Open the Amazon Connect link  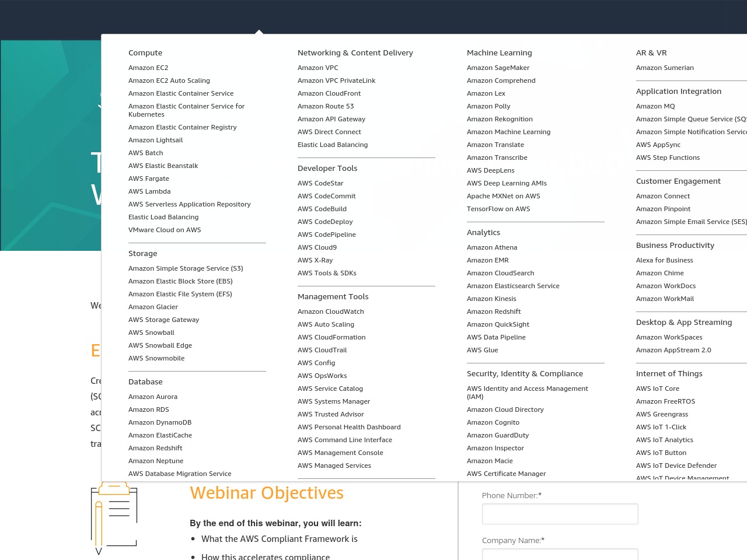(x=663, y=196)
